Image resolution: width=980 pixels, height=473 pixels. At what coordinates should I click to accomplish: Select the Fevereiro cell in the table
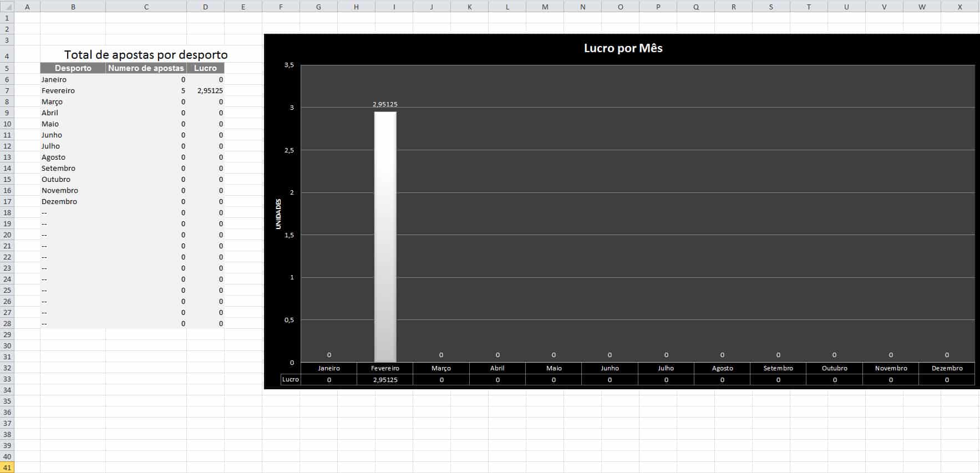click(x=58, y=90)
